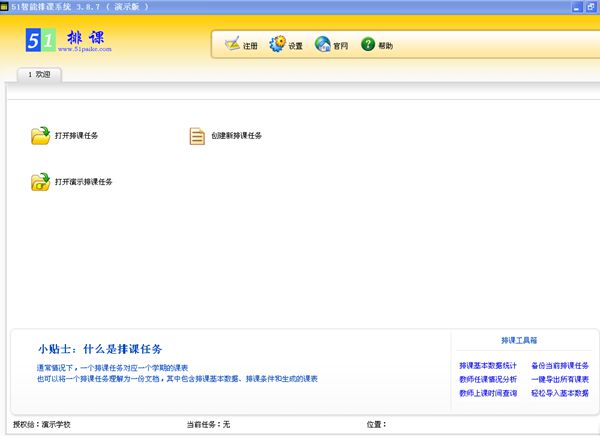The height and width of the screenshot is (436, 600).
Task: Click the 创建新排课任务 text label
Action: click(236, 135)
